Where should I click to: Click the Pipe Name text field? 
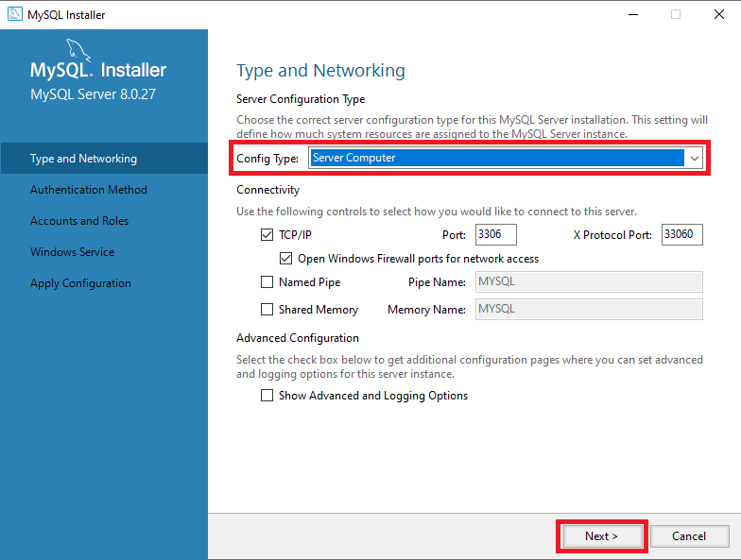[588, 282]
